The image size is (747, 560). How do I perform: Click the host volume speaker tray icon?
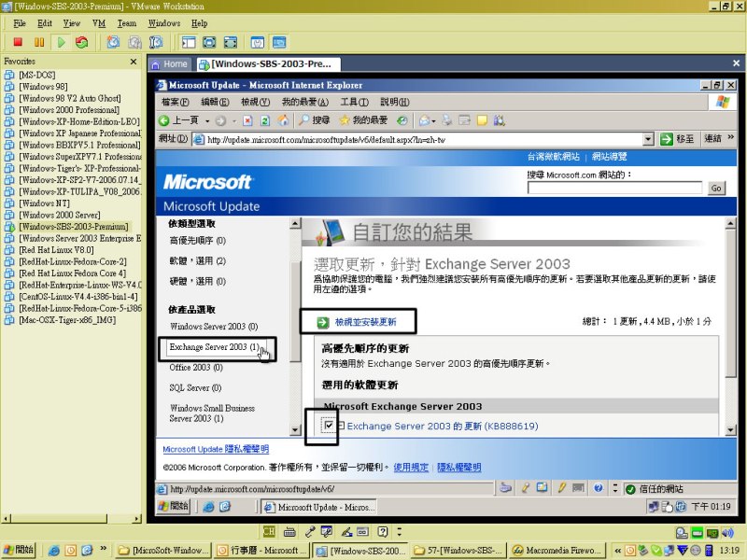(x=727, y=533)
